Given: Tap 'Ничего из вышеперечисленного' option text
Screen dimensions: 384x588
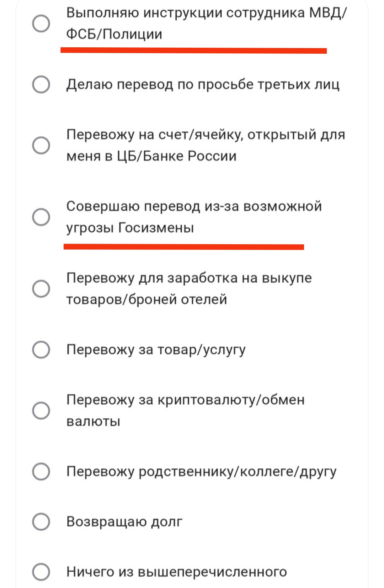Looking at the screenshot, I should tap(176, 572).
